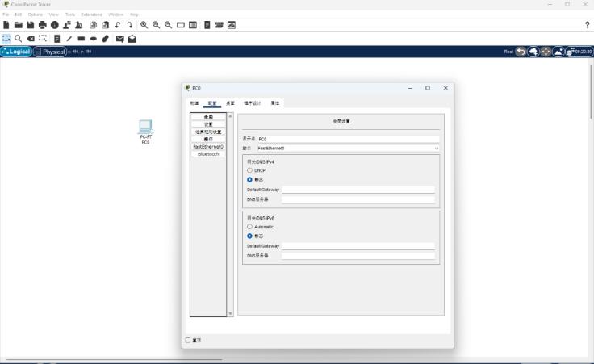Tick the checkbox at PC0 window bottom
This screenshot has height=364, width=594.
click(x=188, y=340)
